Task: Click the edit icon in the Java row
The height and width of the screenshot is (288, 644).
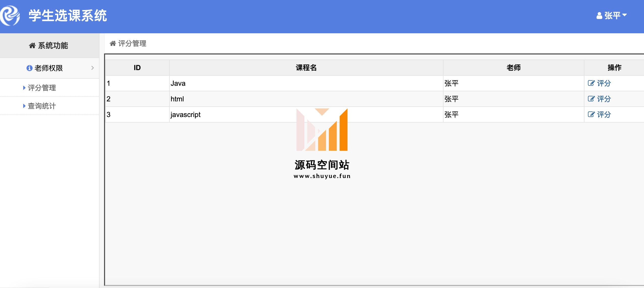Action: point(591,83)
